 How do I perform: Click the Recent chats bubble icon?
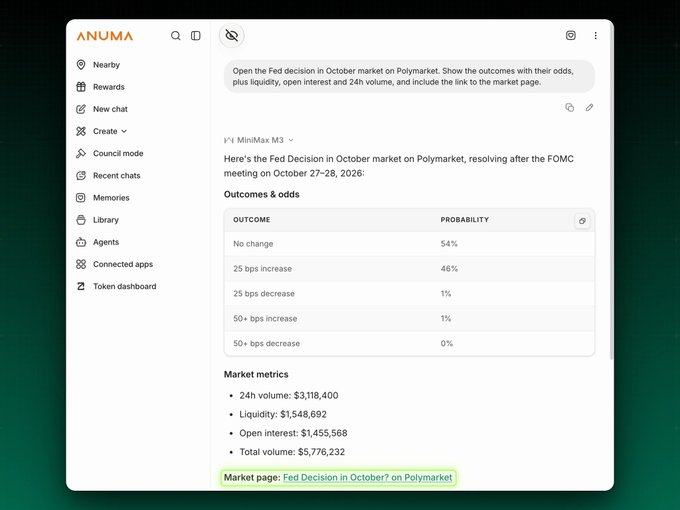coord(81,175)
